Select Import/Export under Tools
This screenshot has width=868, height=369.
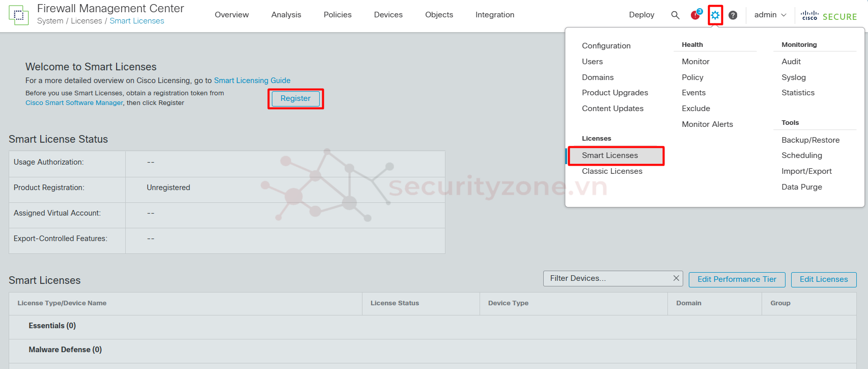tap(806, 171)
